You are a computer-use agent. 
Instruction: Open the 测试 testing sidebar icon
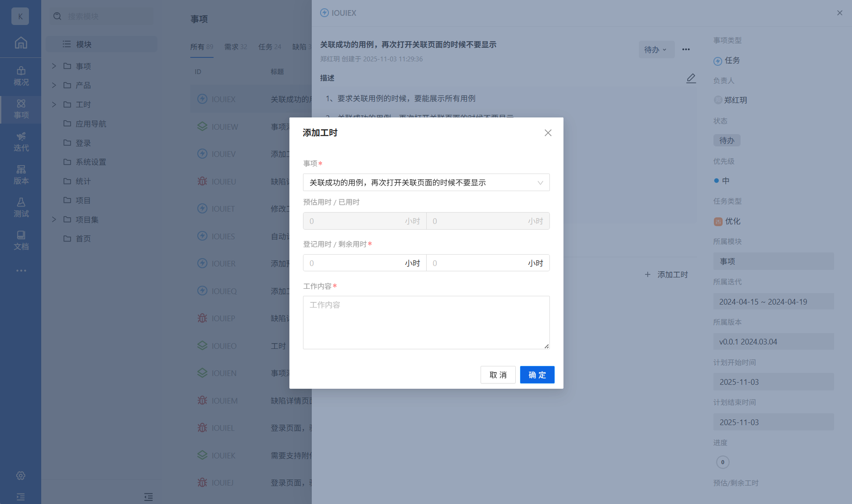click(21, 207)
